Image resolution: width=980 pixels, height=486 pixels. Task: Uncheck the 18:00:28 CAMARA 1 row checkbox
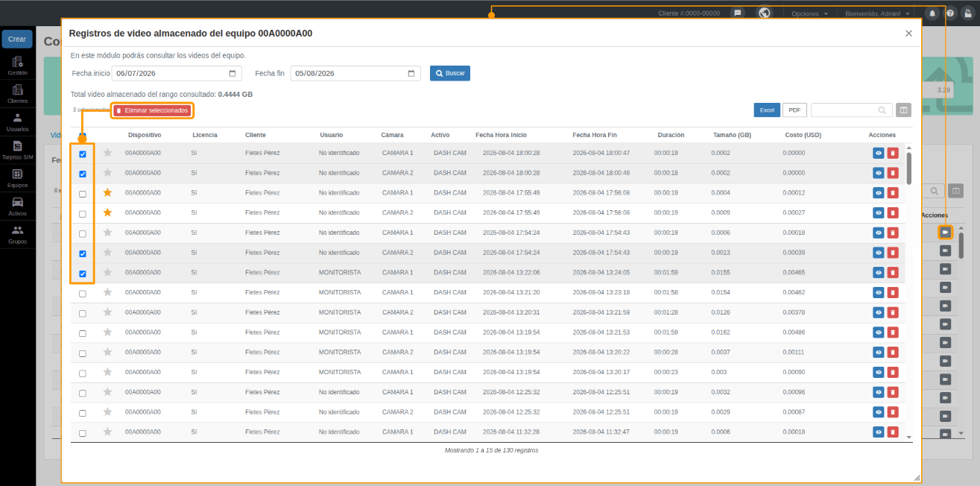[83, 154]
